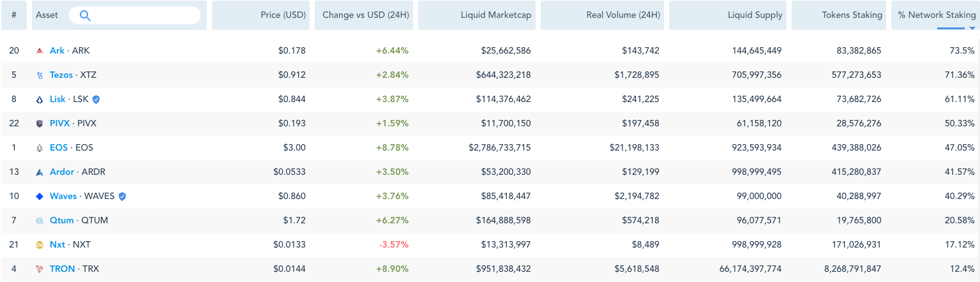Click the Qtum coin logo icon
This screenshot has height=282, width=980.
tap(40, 220)
